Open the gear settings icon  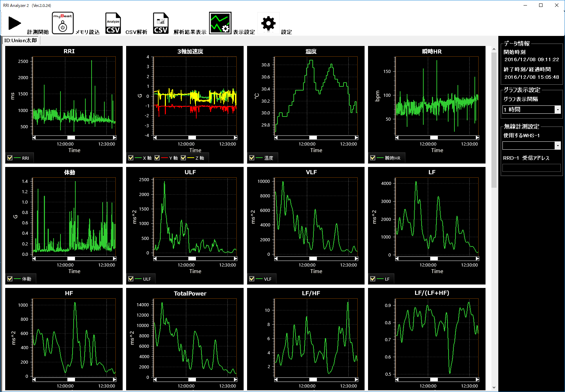coord(268,23)
